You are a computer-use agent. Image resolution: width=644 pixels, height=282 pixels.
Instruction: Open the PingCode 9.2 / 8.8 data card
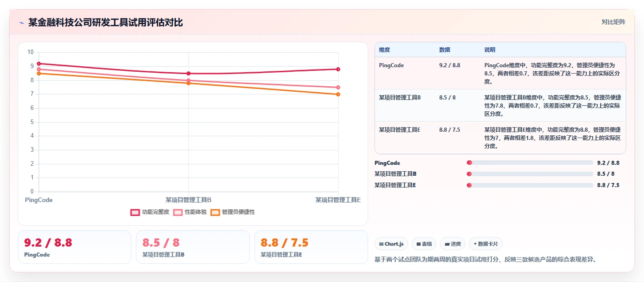pos(75,247)
